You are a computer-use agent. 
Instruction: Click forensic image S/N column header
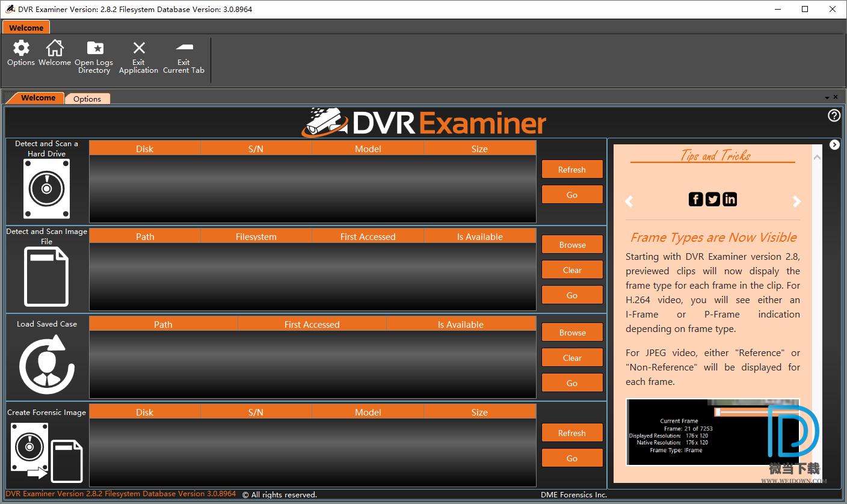point(256,412)
